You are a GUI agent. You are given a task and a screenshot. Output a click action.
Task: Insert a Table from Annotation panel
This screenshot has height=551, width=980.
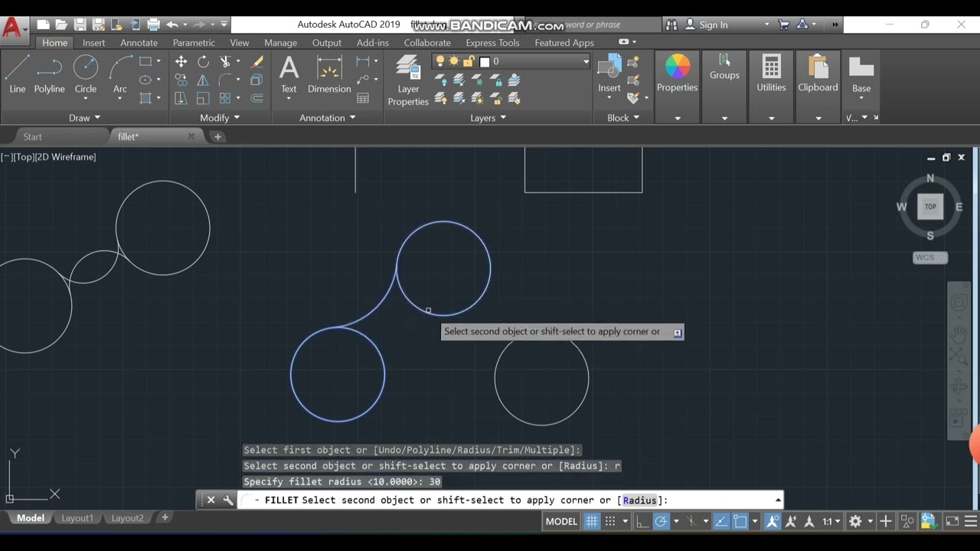point(363,98)
